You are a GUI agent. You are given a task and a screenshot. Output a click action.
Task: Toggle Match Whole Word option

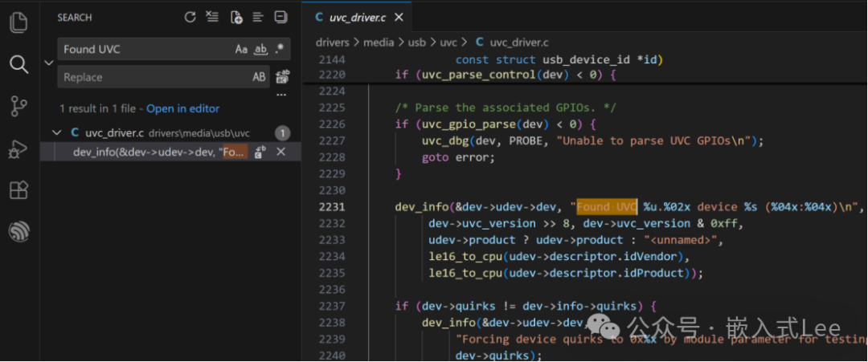click(260, 49)
